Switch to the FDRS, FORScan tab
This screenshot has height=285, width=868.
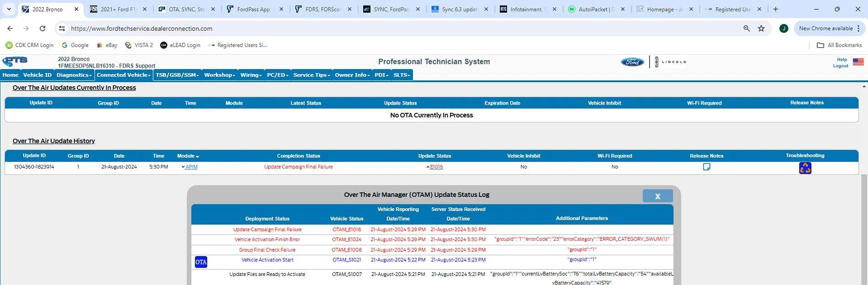pos(324,9)
